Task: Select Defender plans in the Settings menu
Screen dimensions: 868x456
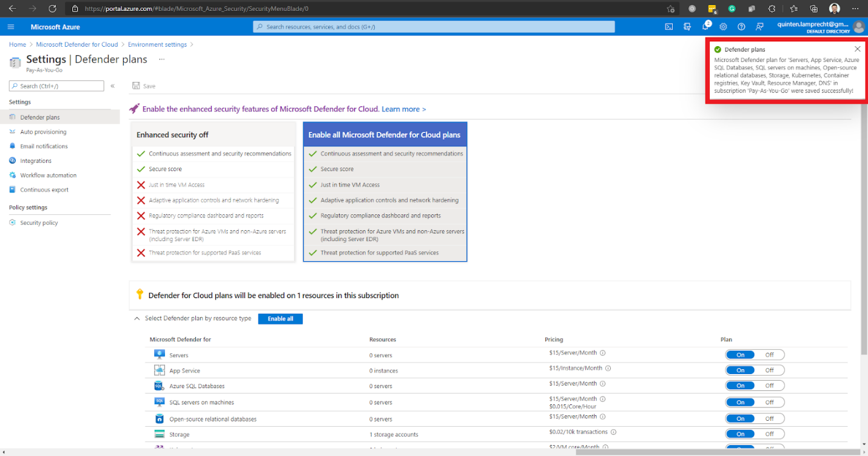Action: (x=60, y=117)
